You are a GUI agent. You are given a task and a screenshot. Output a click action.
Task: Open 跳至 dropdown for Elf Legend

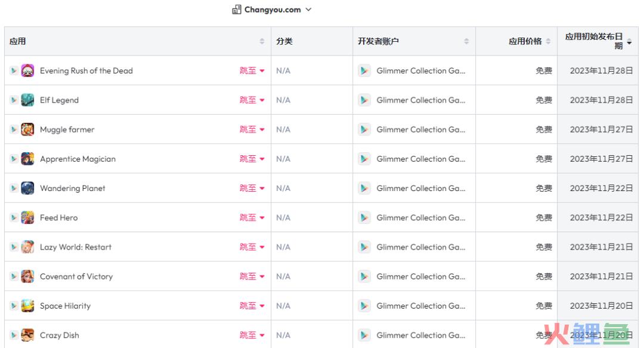[x=252, y=100]
